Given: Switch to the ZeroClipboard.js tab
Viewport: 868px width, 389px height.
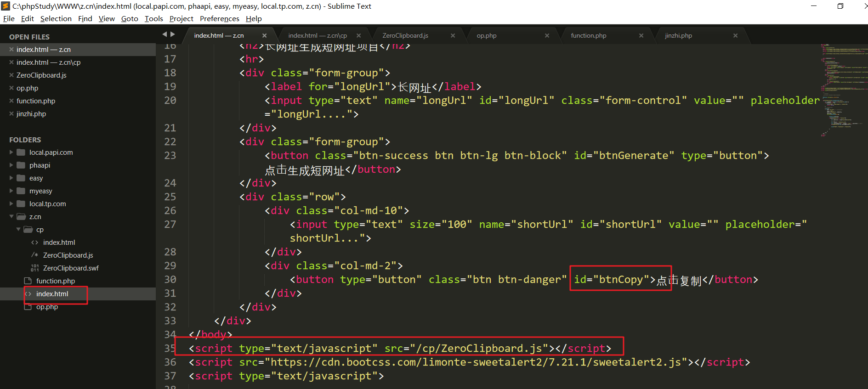Looking at the screenshot, I should [405, 35].
